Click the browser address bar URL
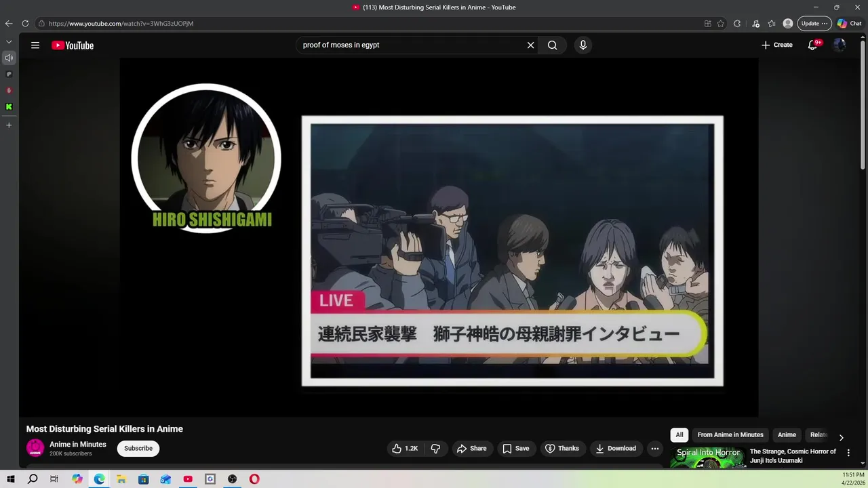This screenshot has width=868, height=488. click(x=121, y=24)
